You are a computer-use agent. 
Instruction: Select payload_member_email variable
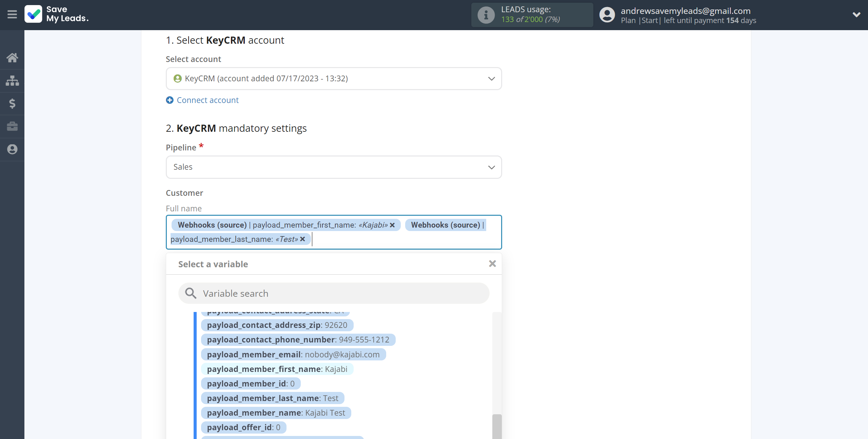[293, 355]
